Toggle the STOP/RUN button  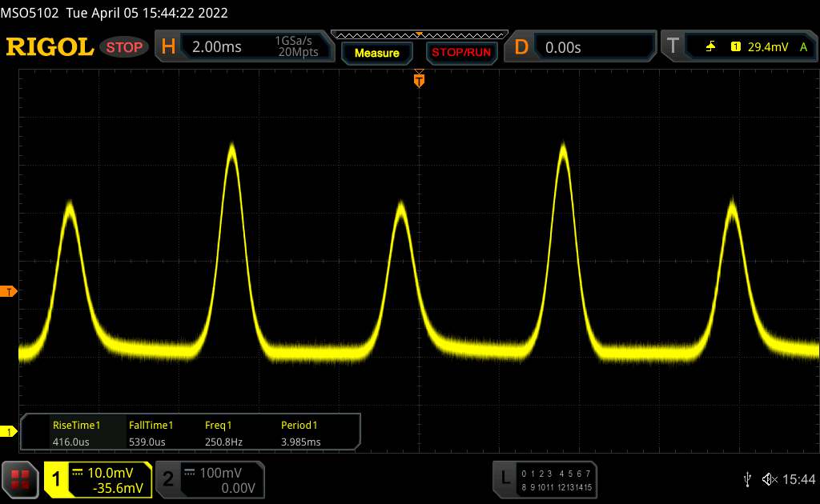(461, 53)
